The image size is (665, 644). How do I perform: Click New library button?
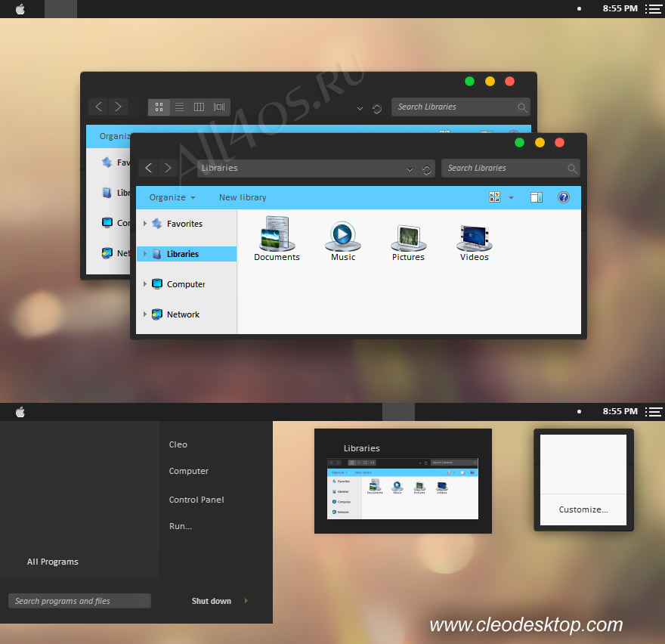(243, 198)
